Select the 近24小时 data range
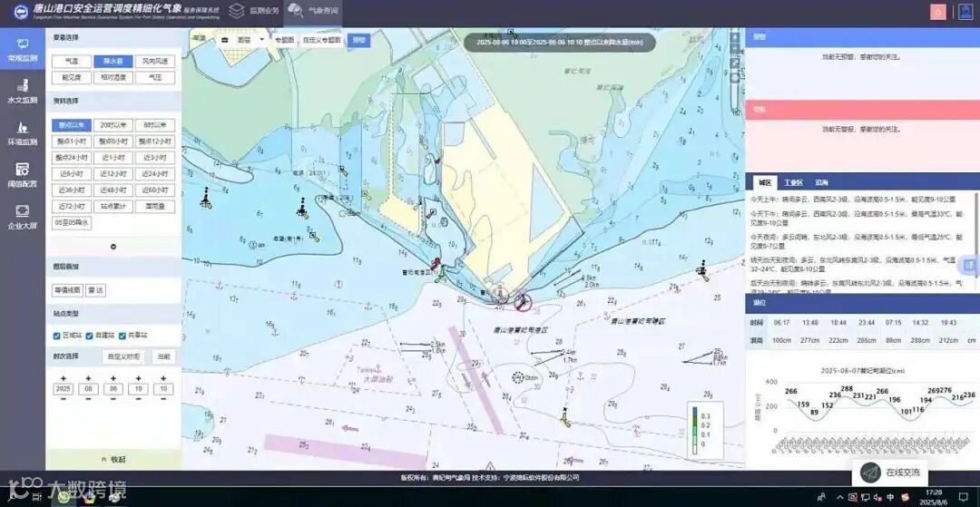The height and width of the screenshot is (507, 980). point(155,173)
